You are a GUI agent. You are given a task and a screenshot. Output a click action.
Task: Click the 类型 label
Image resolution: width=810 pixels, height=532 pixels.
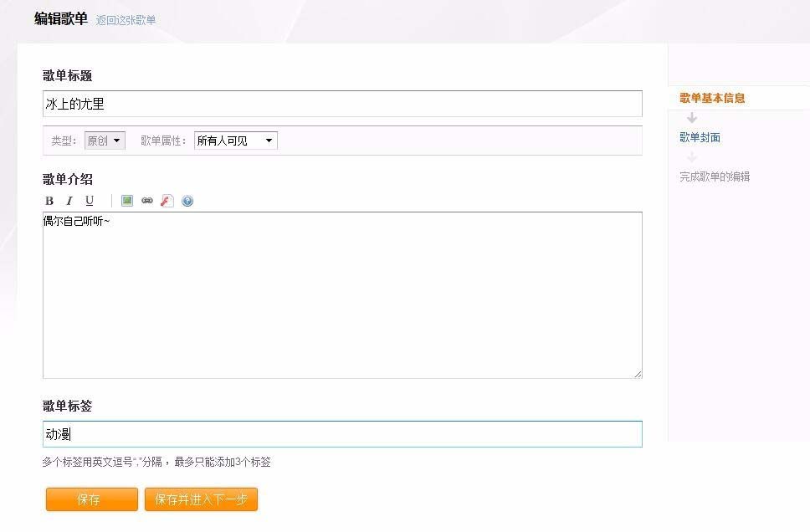(64, 141)
